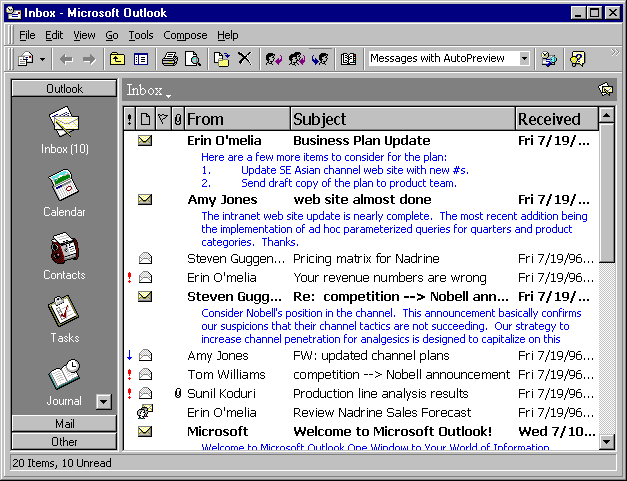
Task: Select web site almost done message
Action: pos(361,200)
